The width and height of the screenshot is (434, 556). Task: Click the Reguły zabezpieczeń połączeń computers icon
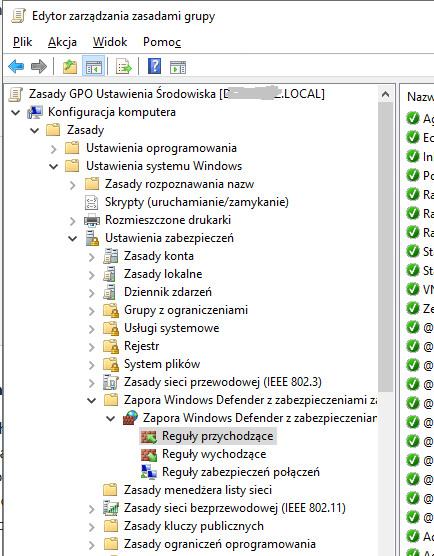(149, 472)
